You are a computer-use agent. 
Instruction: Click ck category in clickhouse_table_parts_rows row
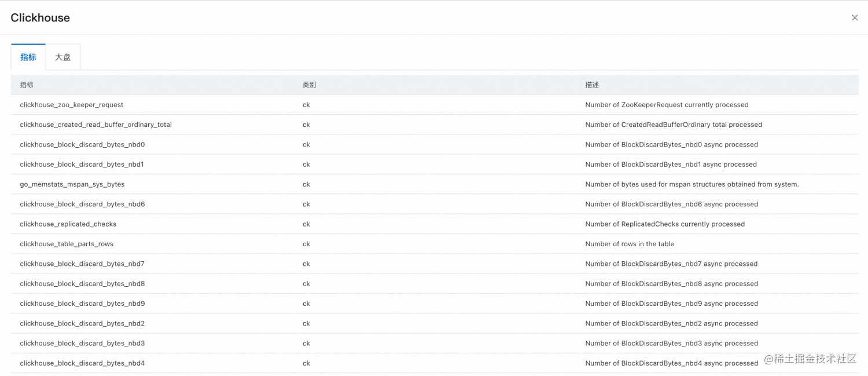point(306,244)
